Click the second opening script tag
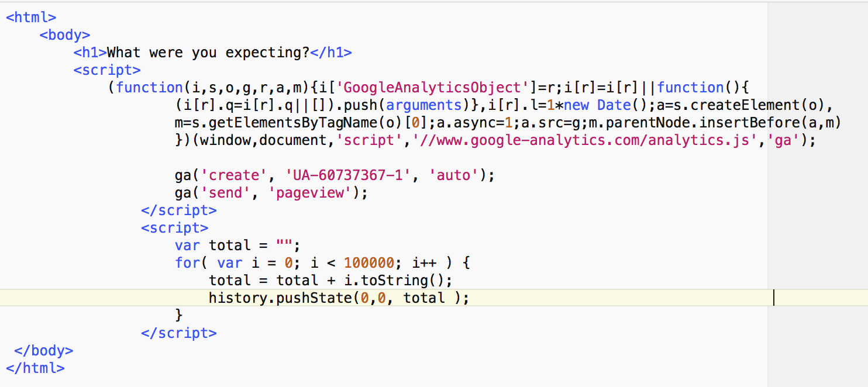The image size is (868, 387). pyautogui.click(x=175, y=228)
